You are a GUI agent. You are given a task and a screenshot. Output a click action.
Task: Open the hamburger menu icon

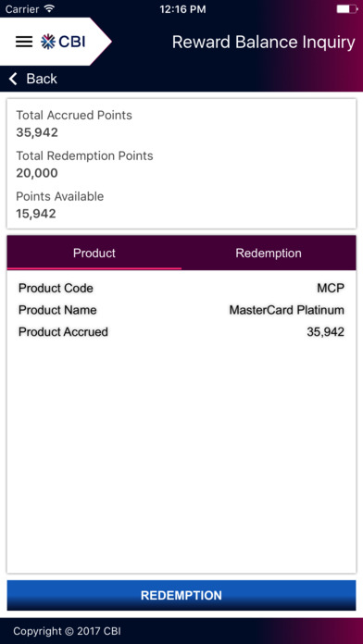click(24, 42)
